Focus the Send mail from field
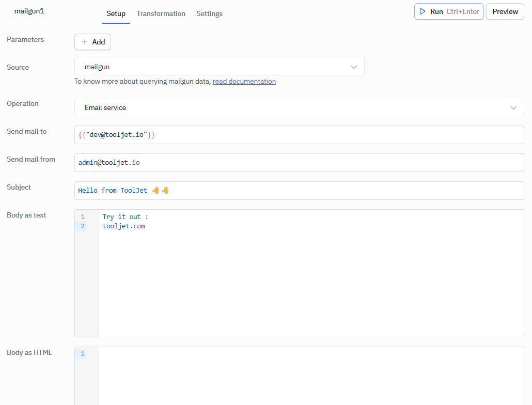 pos(299,163)
